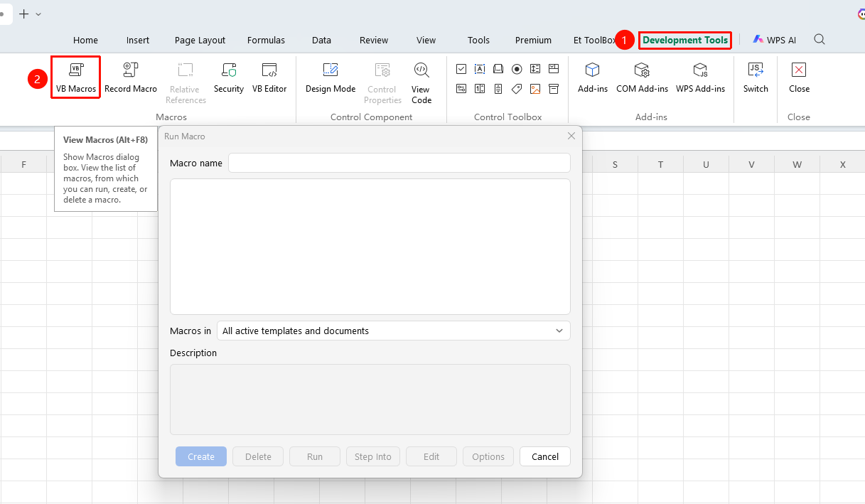Insert a text box control from toolbox
The image size is (865, 504).
click(480, 69)
